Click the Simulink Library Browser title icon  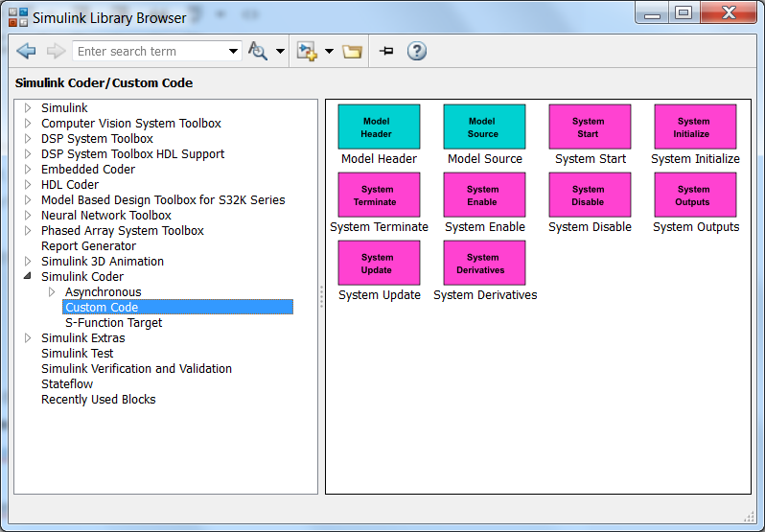(18, 17)
